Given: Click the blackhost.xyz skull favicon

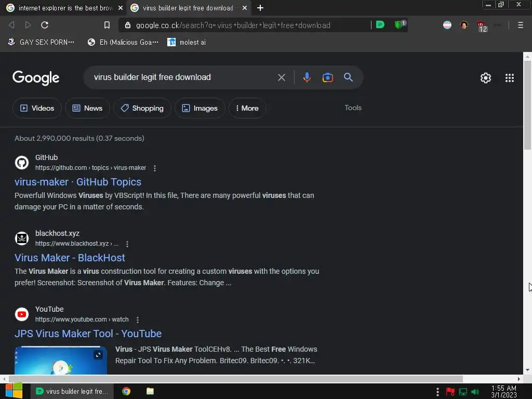Looking at the screenshot, I should coord(22,238).
